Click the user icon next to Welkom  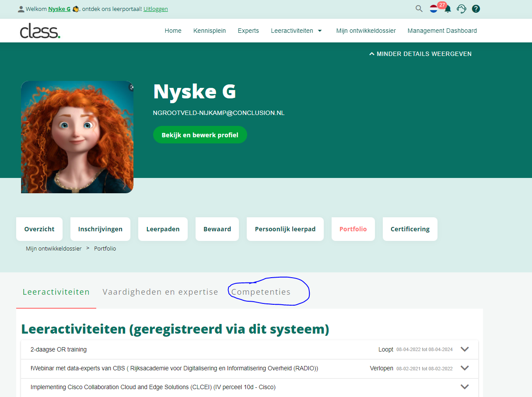point(21,9)
